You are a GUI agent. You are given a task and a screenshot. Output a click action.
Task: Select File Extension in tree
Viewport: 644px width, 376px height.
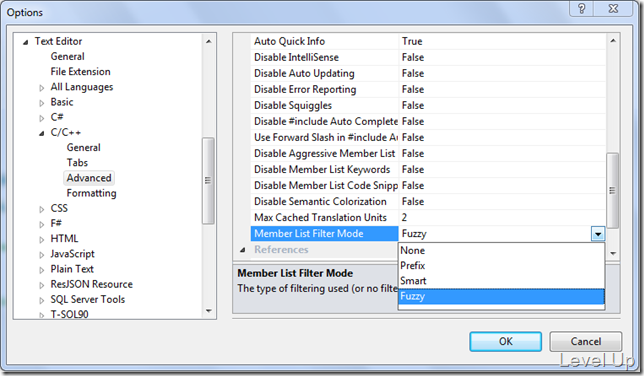80,72
